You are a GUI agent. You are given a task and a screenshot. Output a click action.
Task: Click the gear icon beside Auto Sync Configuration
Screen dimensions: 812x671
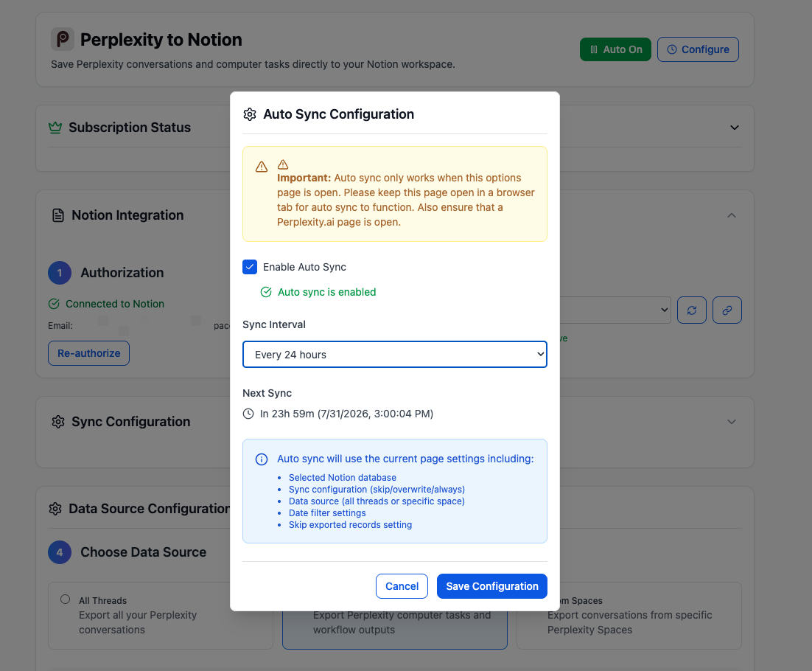pyautogui.click(x=250, y=114)
